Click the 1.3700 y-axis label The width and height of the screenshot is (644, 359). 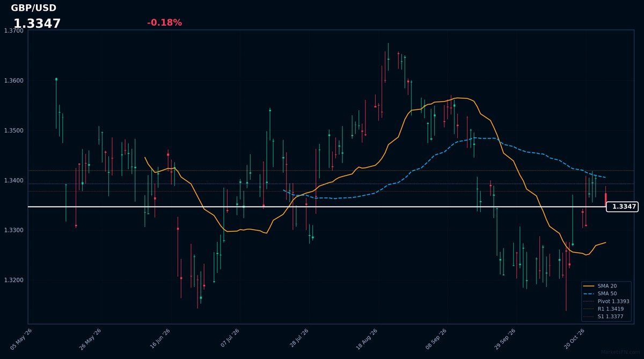[x=13, y=31]
